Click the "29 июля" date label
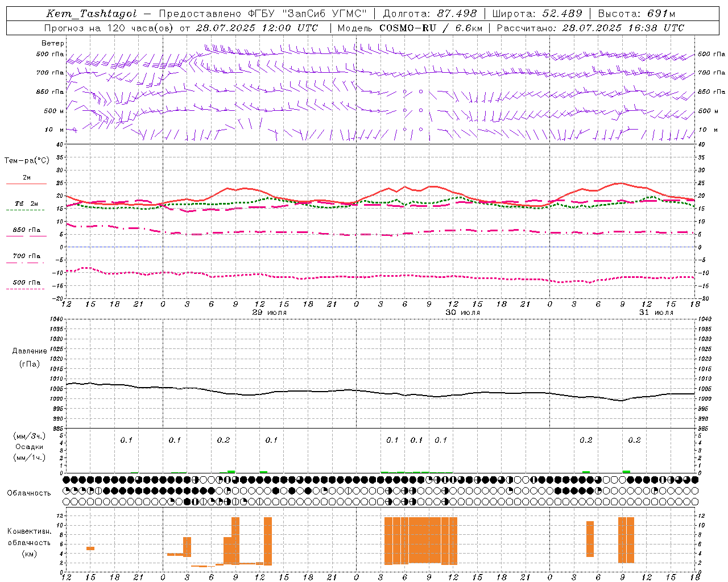The height and width of the screenshot is (582, 728). coord(270,313)
